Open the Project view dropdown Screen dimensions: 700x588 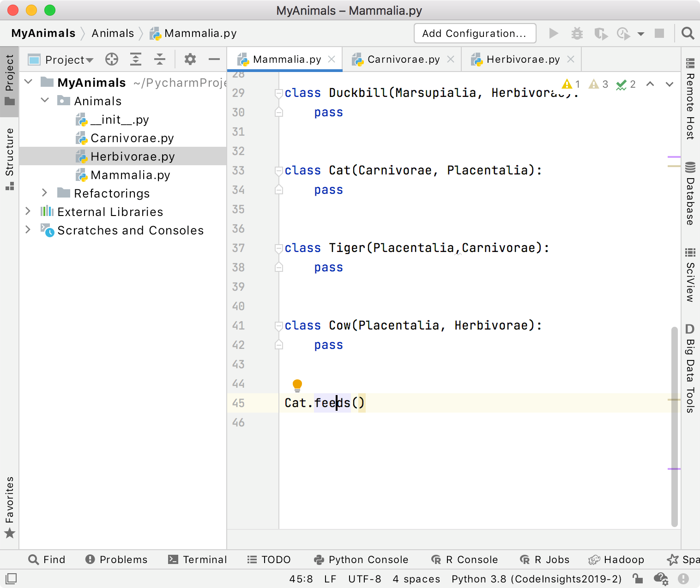coord(69,60)
